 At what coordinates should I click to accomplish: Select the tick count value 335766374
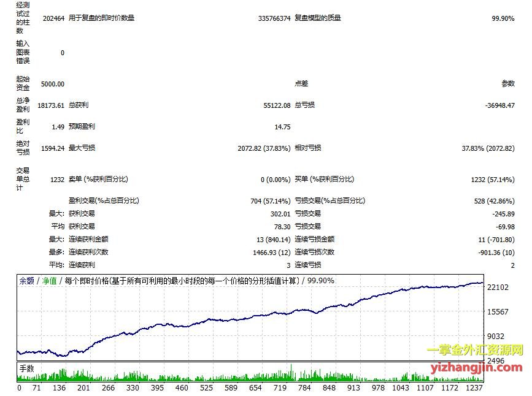(274, 18)
